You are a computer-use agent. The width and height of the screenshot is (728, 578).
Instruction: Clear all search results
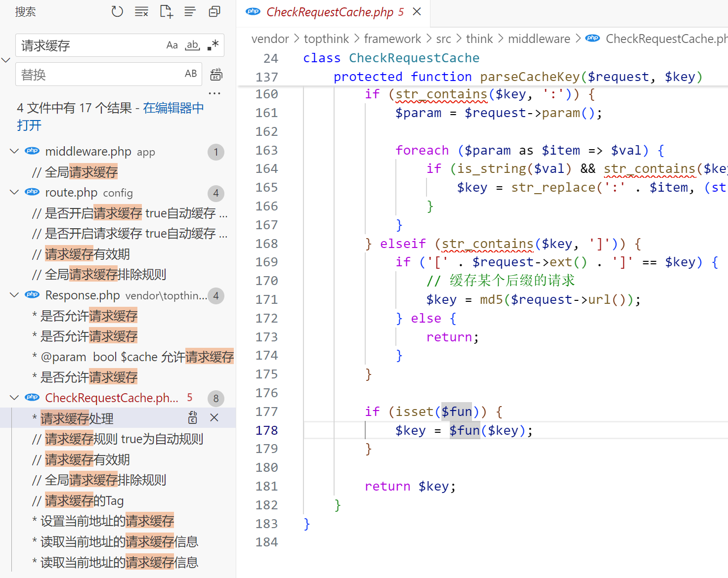141,11
